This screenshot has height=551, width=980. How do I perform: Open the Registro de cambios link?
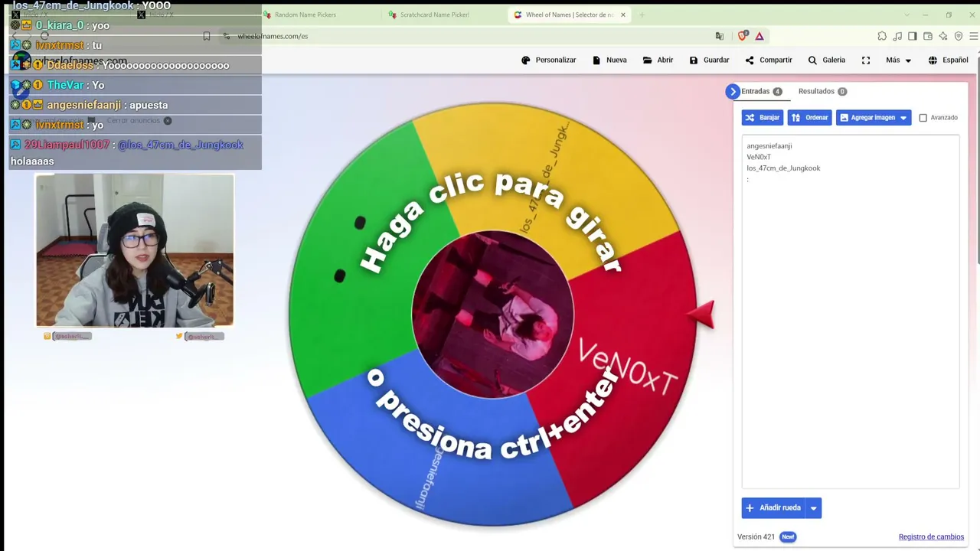tap(931, 536)
